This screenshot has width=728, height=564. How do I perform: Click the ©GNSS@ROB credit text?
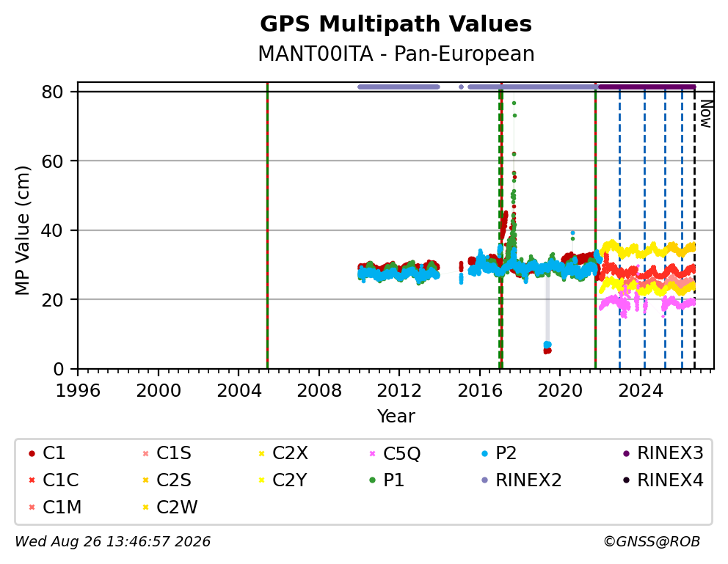click(x=652, y=542)
